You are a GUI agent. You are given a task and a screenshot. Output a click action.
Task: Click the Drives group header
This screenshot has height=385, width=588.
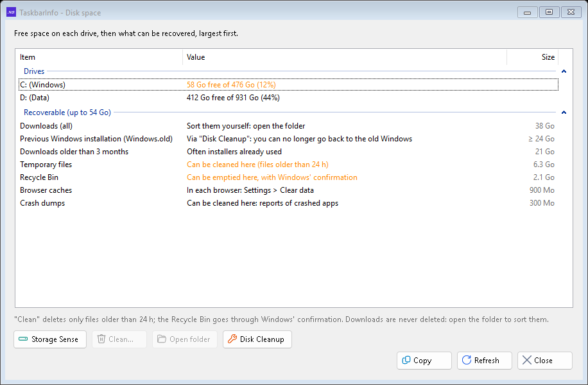click(34, 71)
